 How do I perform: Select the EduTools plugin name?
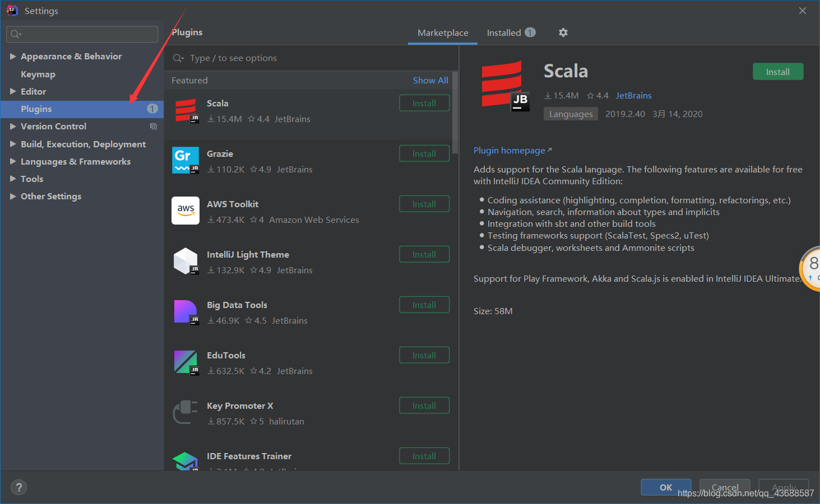[x=226, y=355]
